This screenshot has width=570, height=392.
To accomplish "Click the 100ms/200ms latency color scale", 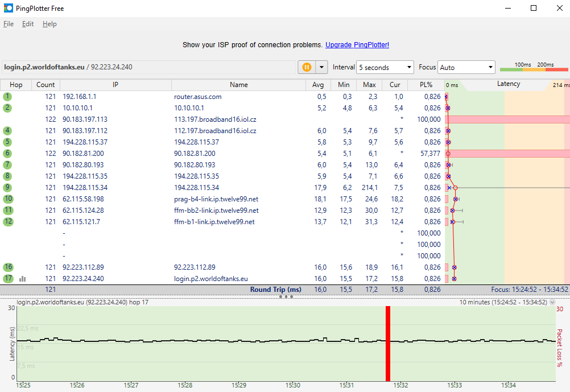I will (x=534, y=68).
